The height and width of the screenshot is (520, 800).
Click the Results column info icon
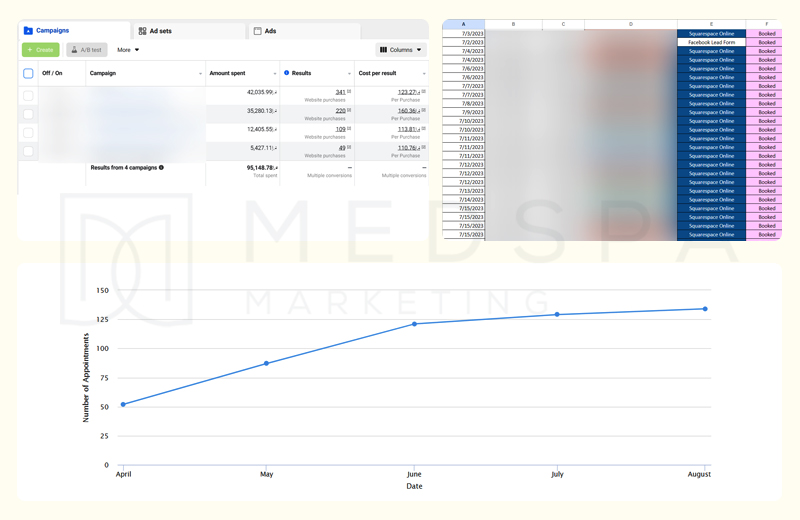[287, 73]
